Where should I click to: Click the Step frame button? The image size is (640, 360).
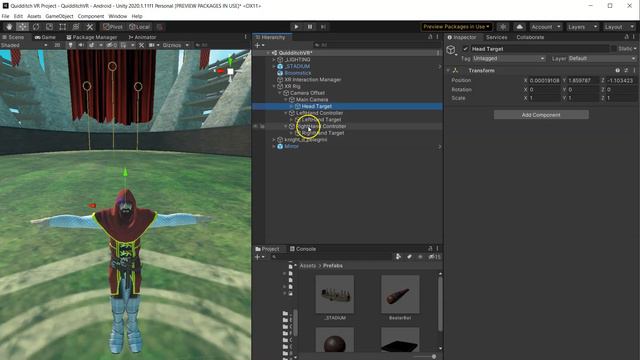(323, 27)
